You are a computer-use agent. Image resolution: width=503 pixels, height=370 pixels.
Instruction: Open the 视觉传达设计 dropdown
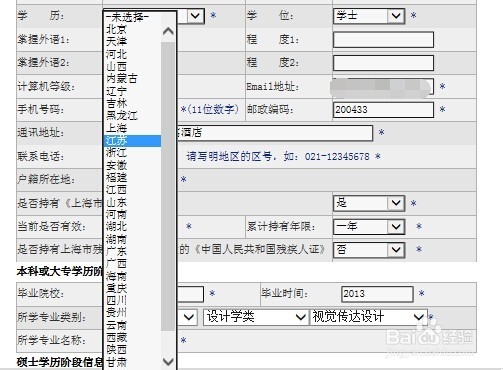click(x=368, y=317)
